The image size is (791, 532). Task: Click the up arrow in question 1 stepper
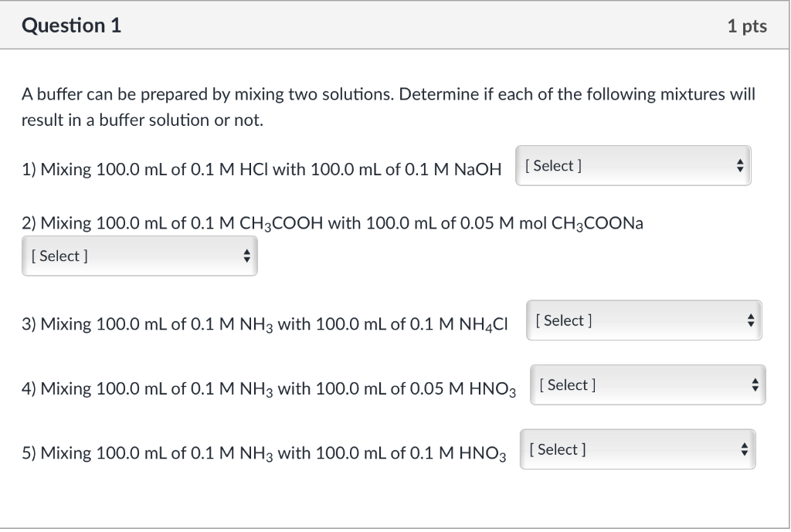(x=740, y=161)
